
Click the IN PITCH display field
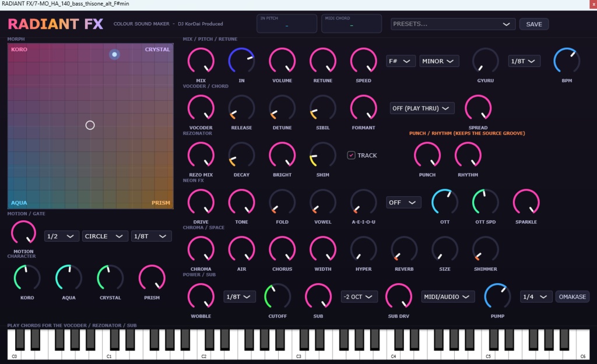(x=287, y=23)
